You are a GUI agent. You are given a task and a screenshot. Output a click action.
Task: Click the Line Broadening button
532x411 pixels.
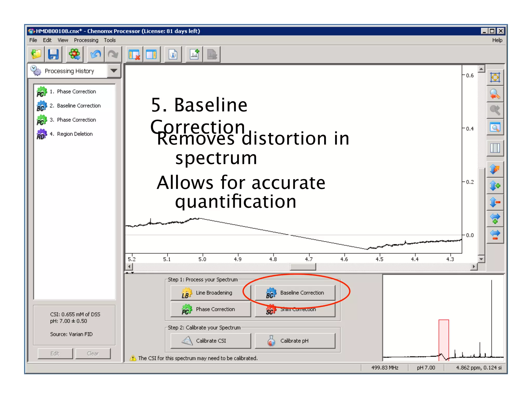click(211, 293)
